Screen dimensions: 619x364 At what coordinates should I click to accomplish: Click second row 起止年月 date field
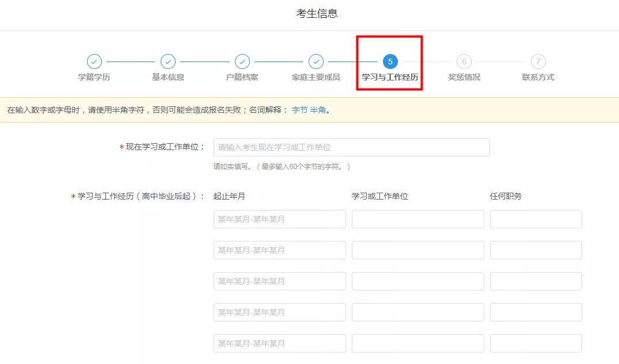[279, 250]
